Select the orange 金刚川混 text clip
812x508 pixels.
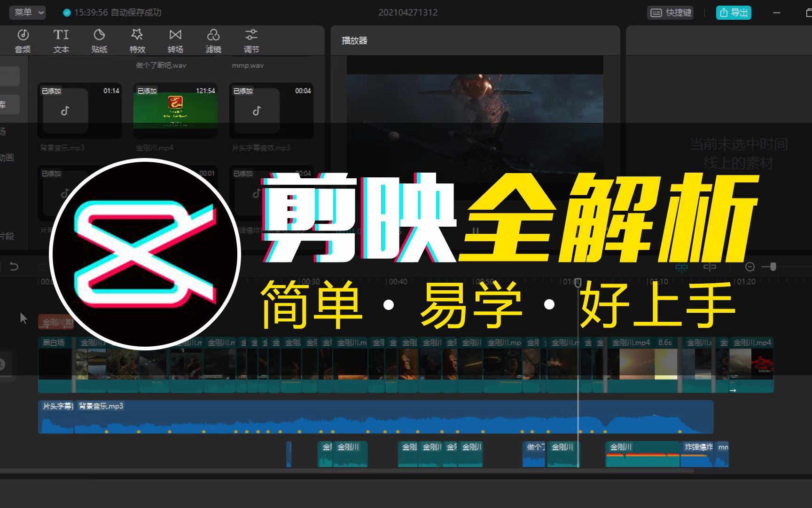tap(56, 322)
